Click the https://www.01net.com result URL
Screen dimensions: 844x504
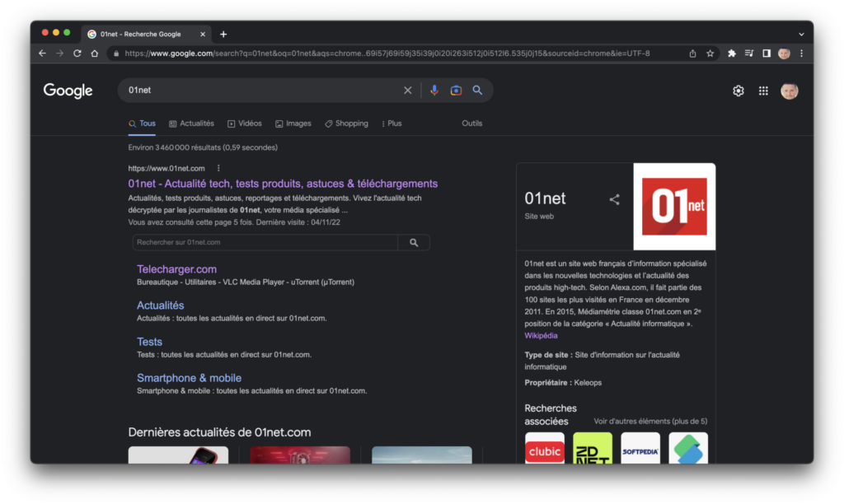pyautogui.click(x=166, y=168)
